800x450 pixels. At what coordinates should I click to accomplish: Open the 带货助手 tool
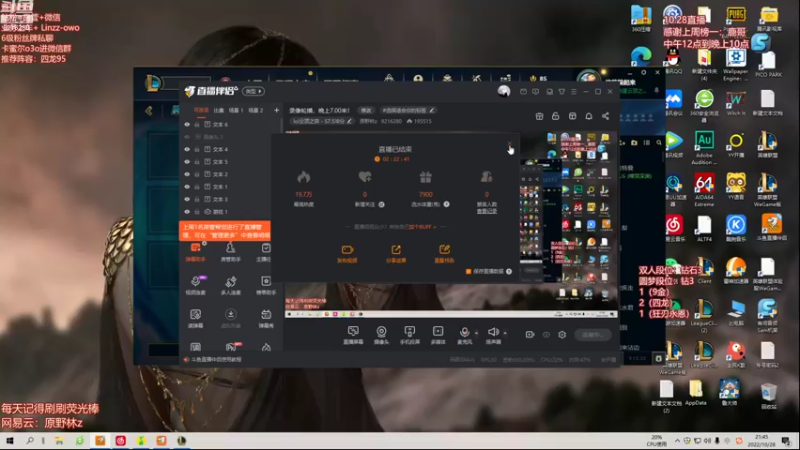click(266, 285)
